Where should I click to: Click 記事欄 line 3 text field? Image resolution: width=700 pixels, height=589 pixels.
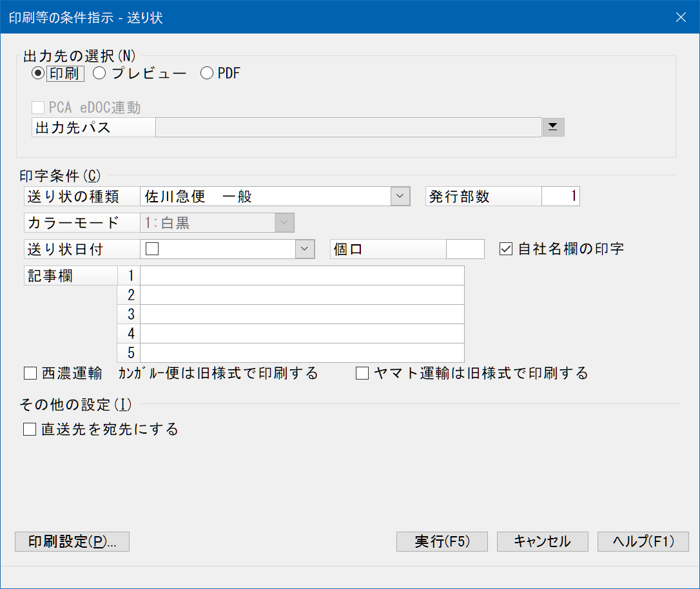click(x=302, y=314)
